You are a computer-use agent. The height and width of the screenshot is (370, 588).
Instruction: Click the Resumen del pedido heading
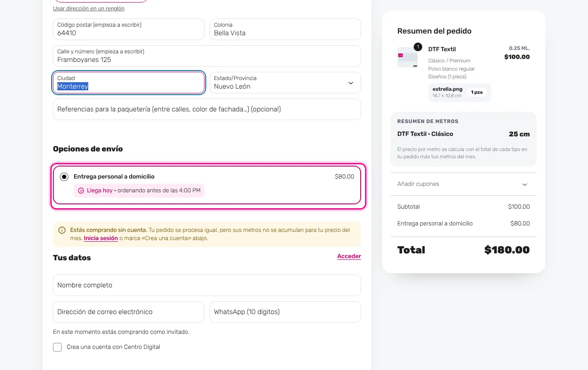point(434,31)
